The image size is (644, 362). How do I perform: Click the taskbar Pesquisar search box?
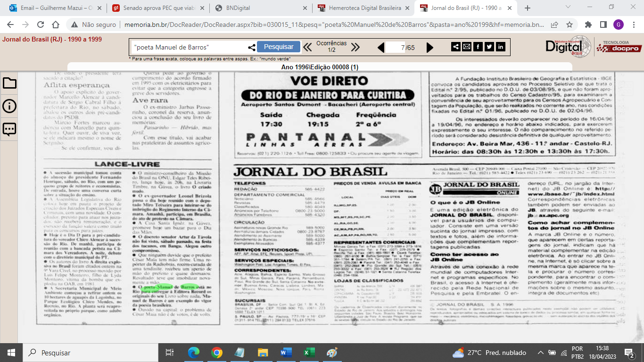(91, 353)
